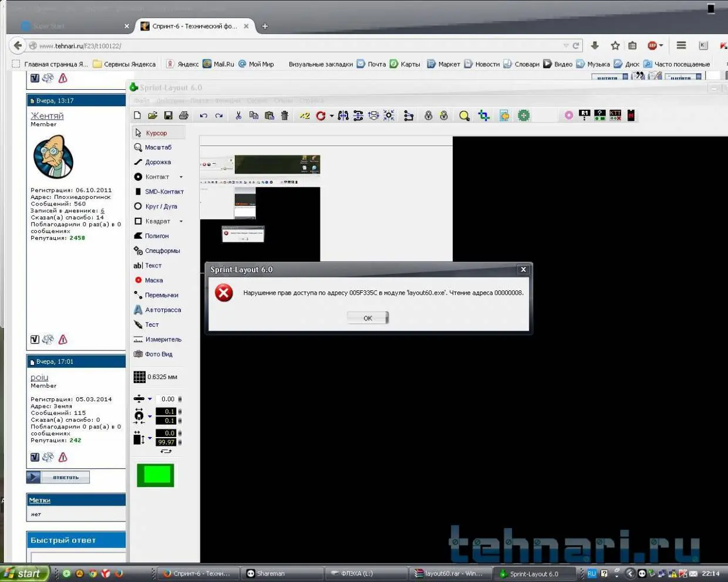This screenshot has width=728, height=582.
Task: Open the ABP extension dropdown in browser
Action: coord(661,45)
